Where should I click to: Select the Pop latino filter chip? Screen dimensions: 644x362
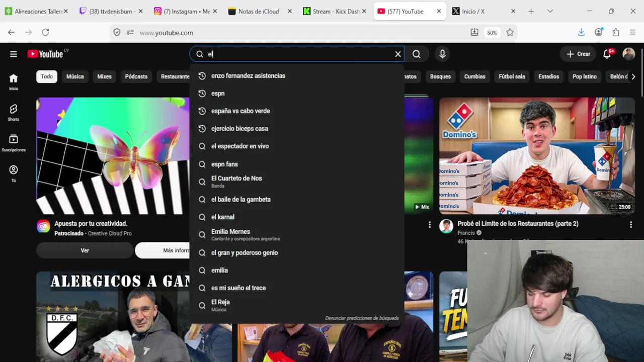tap(585, 76)
